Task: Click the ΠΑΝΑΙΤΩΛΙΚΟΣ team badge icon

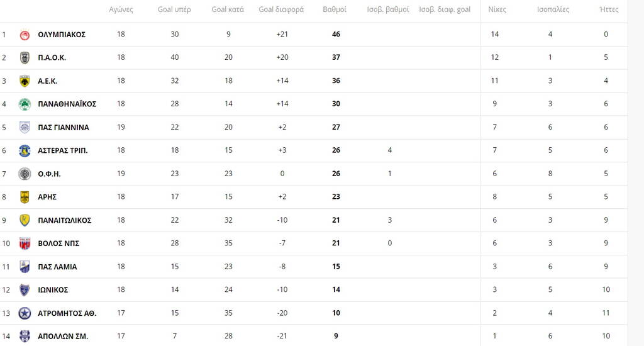Action: pos(25,220)
